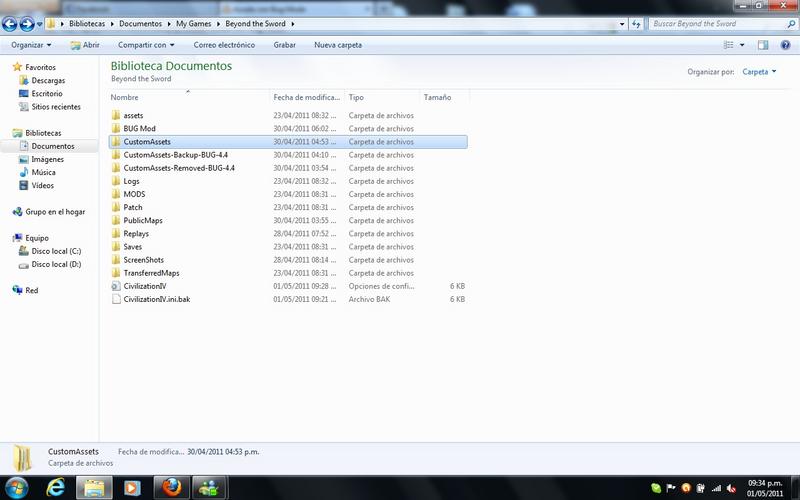Screen dimensions: 800x500
Task: Select Disco local (C:) in sidebar
Action: pyautogui.click(x=55, y=251)
